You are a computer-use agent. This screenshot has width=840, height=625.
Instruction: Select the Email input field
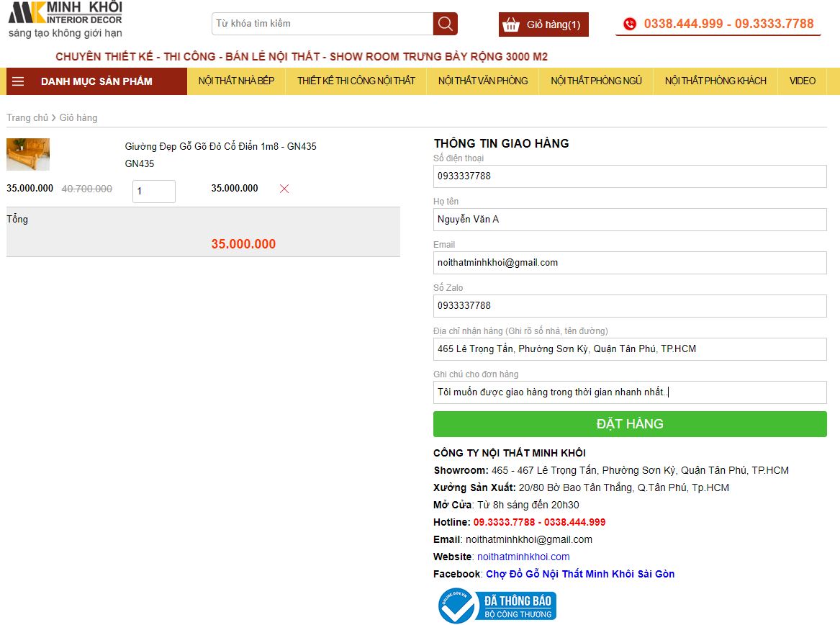tap(629, 263)
